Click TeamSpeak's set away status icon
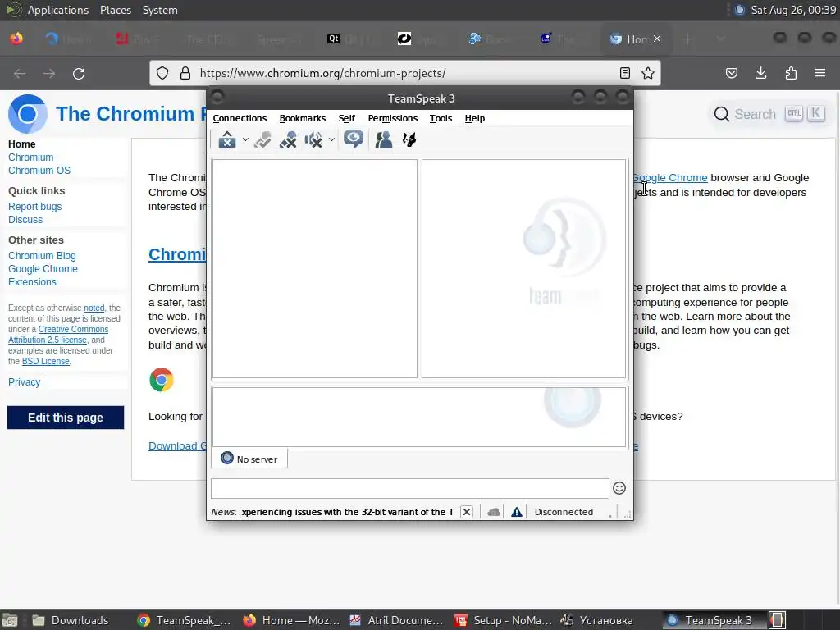Image resolution: width=840 pixels, height=630 pixels. coord(227,139)
